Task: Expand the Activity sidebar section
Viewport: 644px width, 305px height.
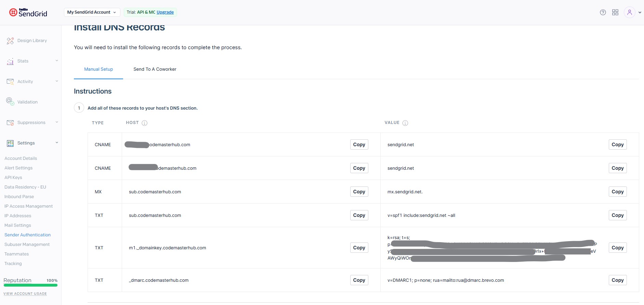Action: coord(57,81)
